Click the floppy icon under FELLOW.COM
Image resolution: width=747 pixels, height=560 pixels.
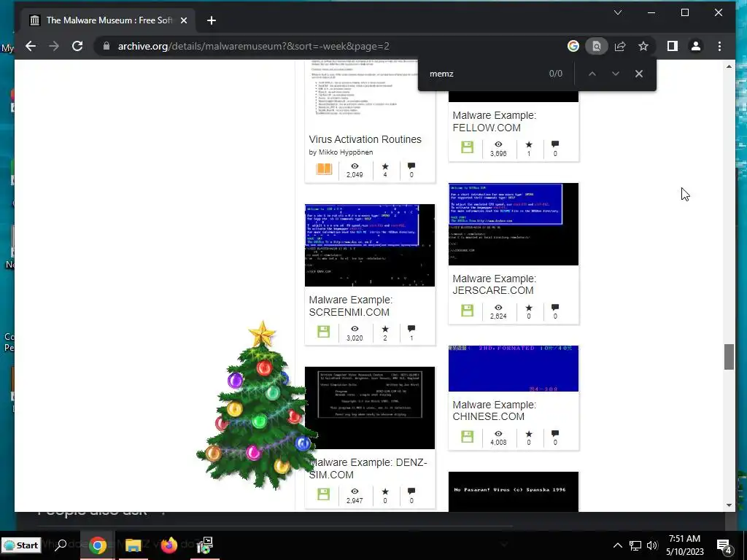click(x=468, y=147)
